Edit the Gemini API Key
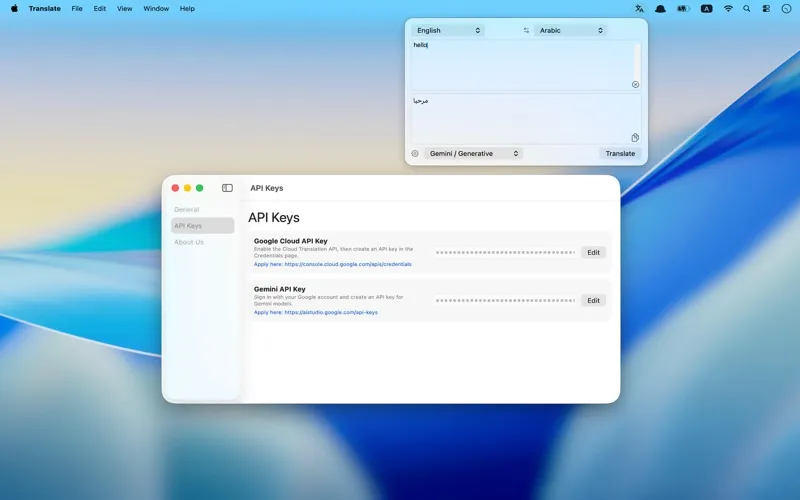Image resolution: width=800 pixels, height=500 pixels. tap(593, 301)
